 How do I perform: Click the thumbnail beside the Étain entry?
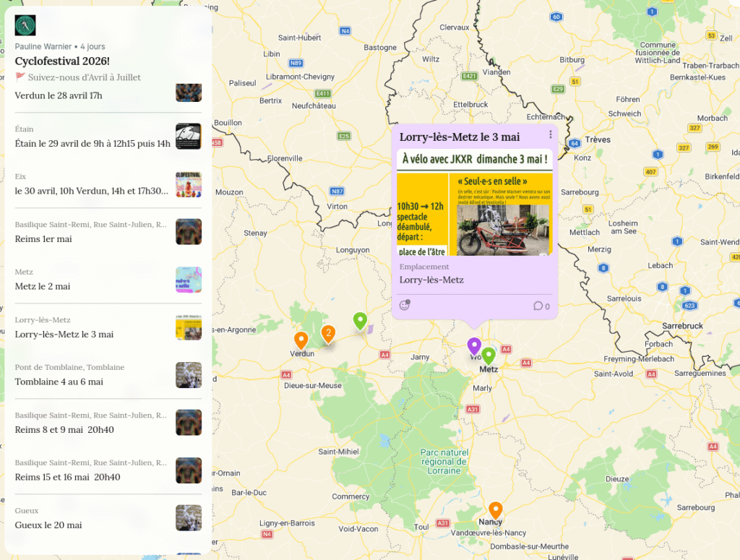188,137
